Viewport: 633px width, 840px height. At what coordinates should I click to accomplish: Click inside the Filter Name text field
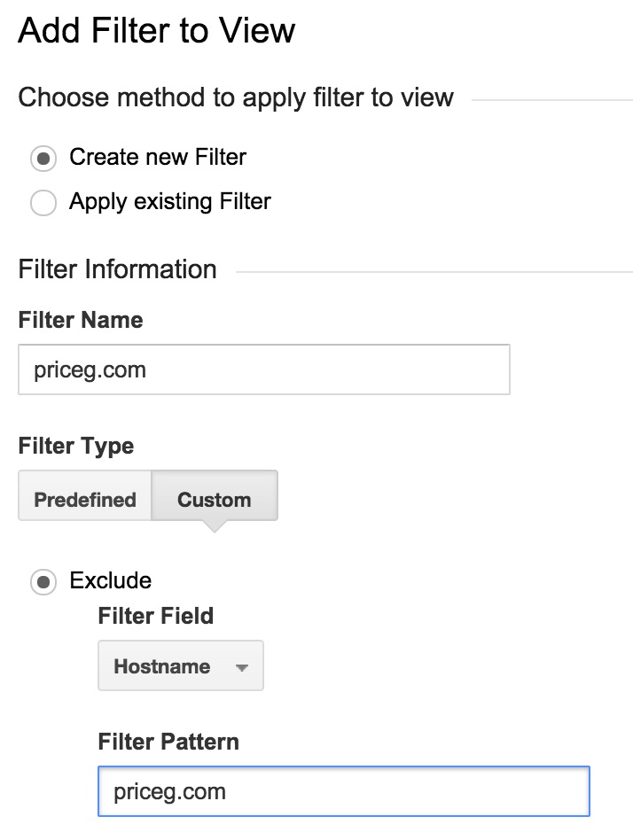pyautogui.click(x=264, y=369)
